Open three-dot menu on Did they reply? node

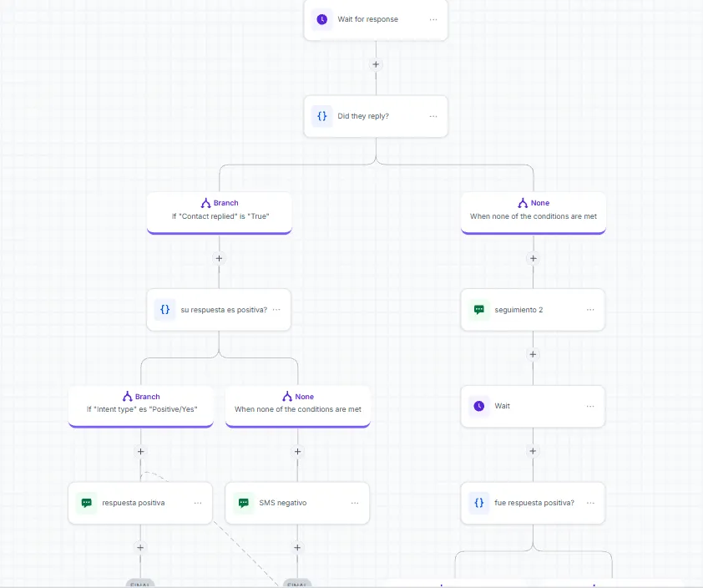[x=433, y=116]
